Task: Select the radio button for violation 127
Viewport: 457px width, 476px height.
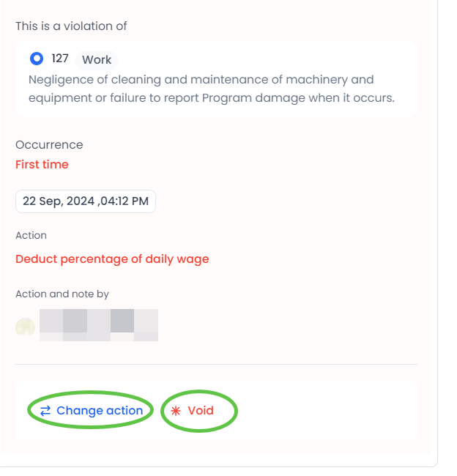Action: [37, 59]
